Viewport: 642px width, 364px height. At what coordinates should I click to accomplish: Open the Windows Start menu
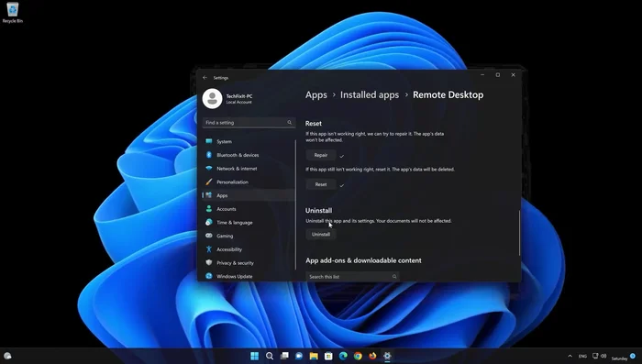(x=255, y=356)
